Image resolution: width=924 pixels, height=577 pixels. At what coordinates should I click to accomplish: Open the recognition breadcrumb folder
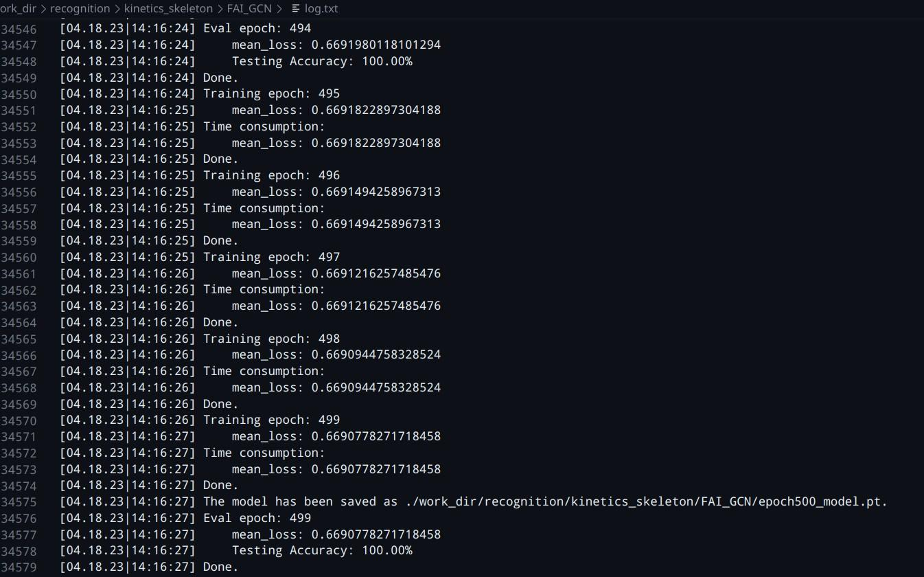tap(80, 9)
